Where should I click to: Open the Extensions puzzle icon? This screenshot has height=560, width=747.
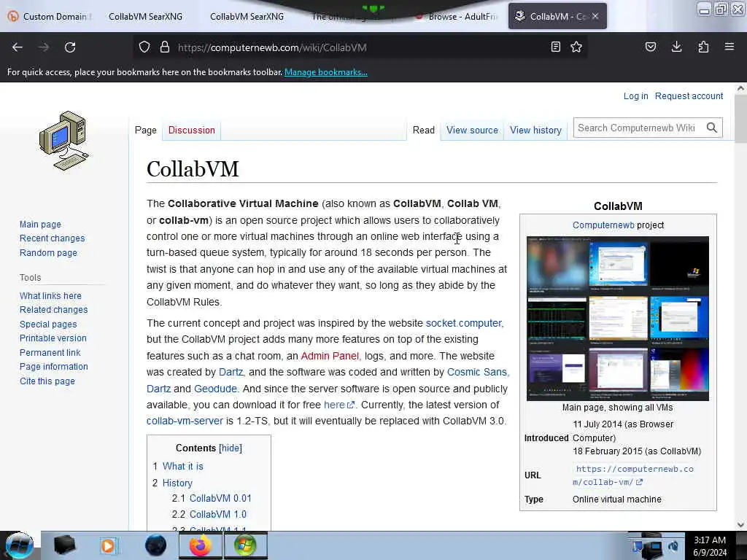click(703, 47)
